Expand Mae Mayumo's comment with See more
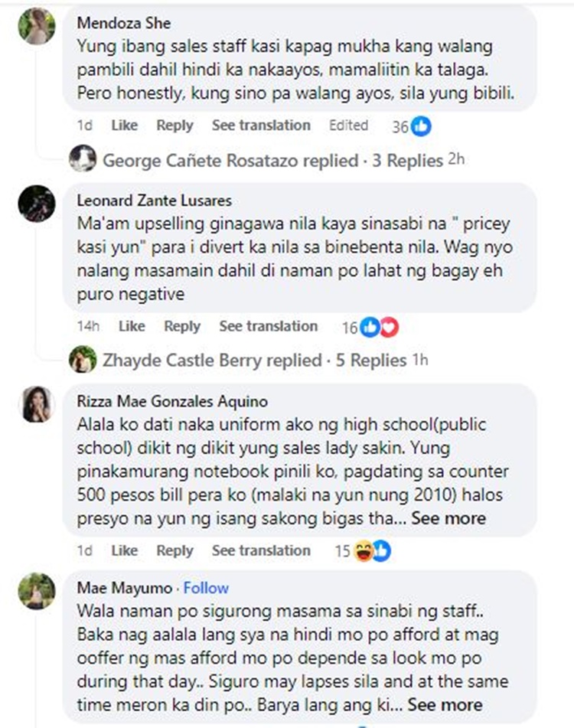Screen dimensions: 574x728 [x=445, y=705]
